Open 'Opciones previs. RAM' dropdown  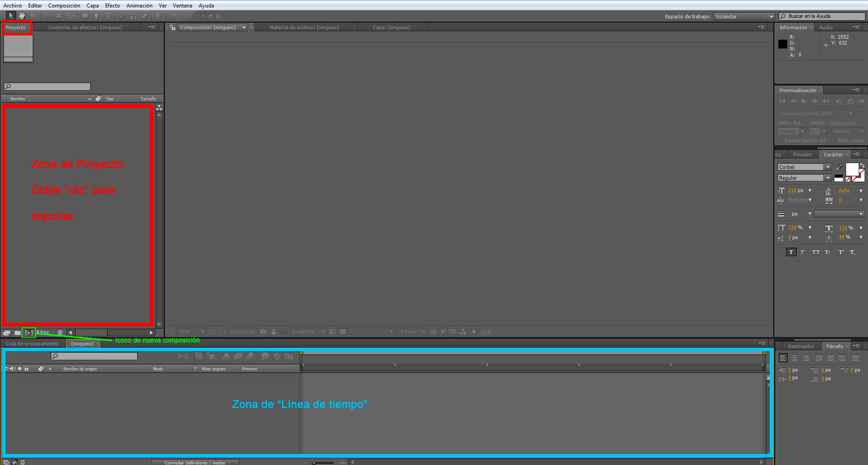(x=816, y=113)
